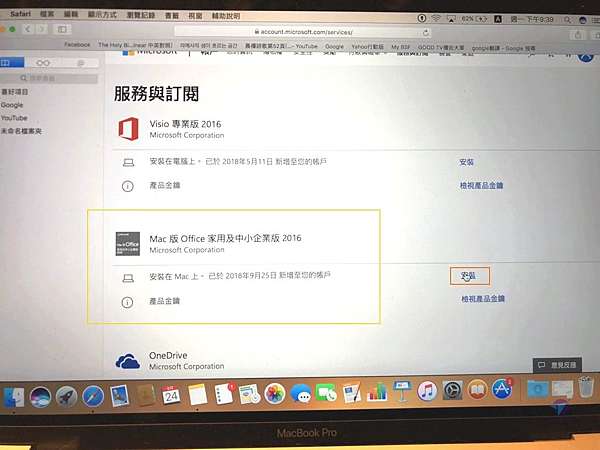
Task: Open Calendar showing 24 in dock
Action: (x=171, y=395)
